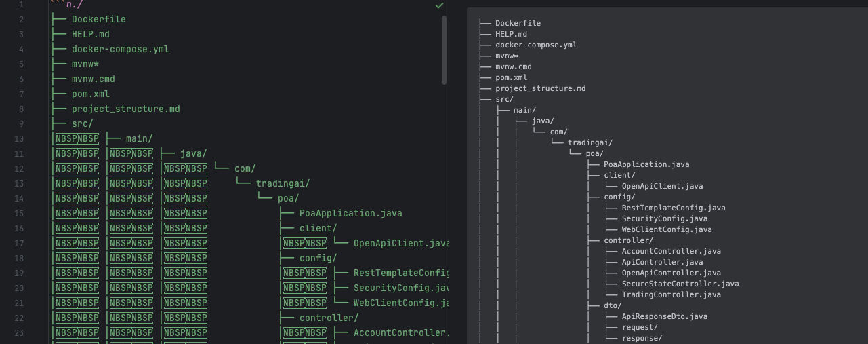Click TradingController.java in the preview pane
Screen dimensions: 868x344
[x=671, y=294]
